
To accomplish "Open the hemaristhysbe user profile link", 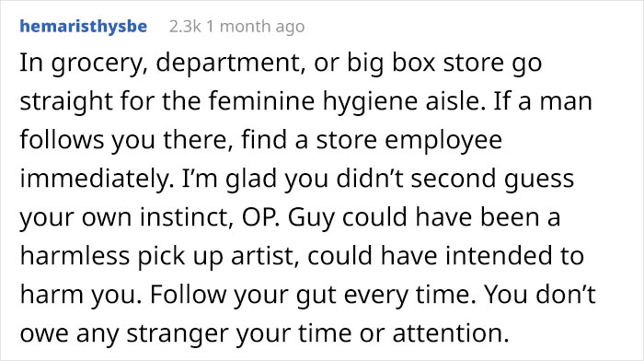I will tap(84, 27).
